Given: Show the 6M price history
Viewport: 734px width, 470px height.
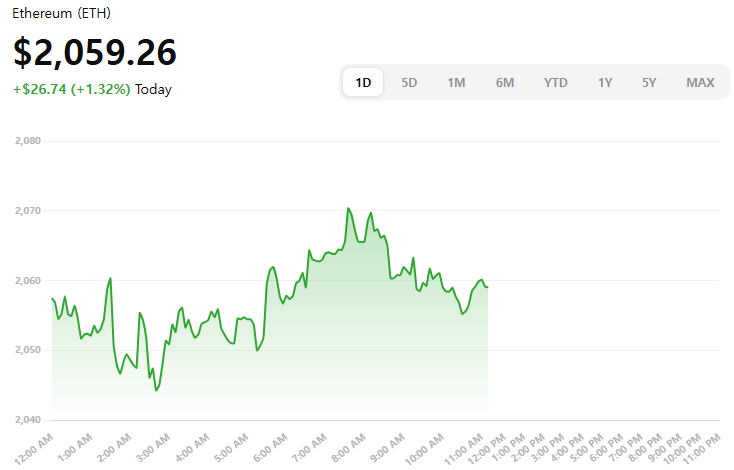Looking at the screenshot, I should coord(505,82).
